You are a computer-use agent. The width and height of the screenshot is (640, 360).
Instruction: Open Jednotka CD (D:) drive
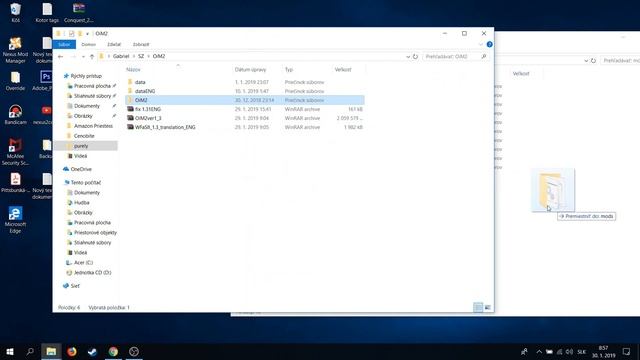pos(92,273)
